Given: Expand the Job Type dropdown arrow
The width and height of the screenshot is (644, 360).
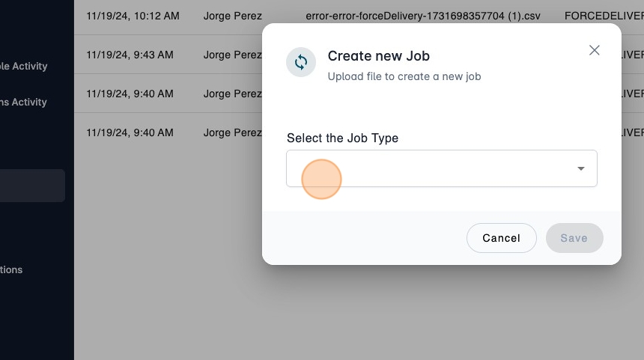Looking at the screenshot, I should (580, 168).
